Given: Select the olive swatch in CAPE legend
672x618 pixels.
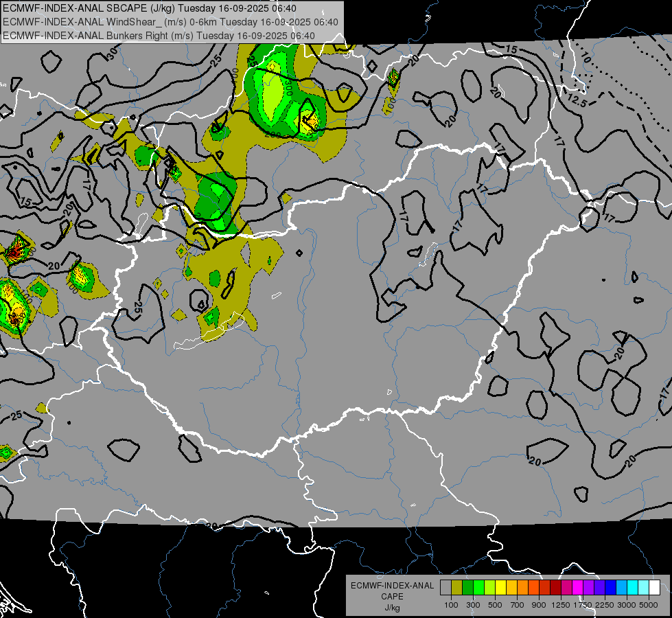Looking at the screenshot, I should tap(457, 588).
